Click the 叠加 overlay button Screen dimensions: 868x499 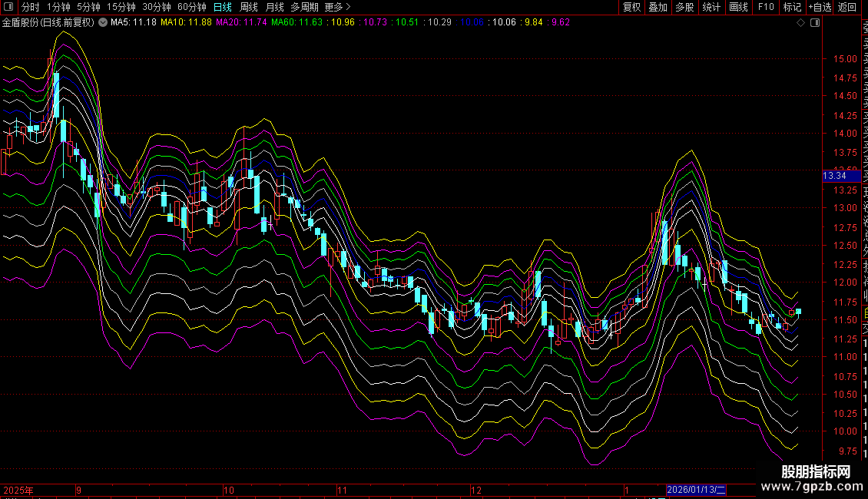point(658,7)
